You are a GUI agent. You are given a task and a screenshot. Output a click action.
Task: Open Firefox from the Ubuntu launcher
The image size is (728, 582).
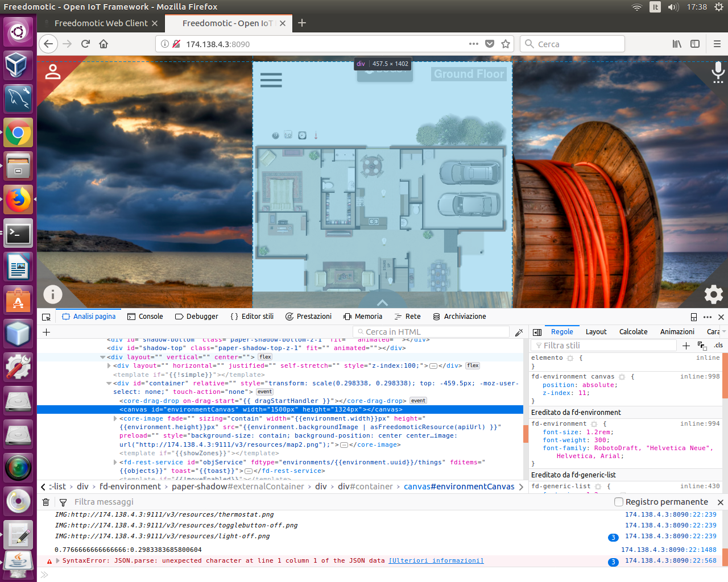click(18, 199)
